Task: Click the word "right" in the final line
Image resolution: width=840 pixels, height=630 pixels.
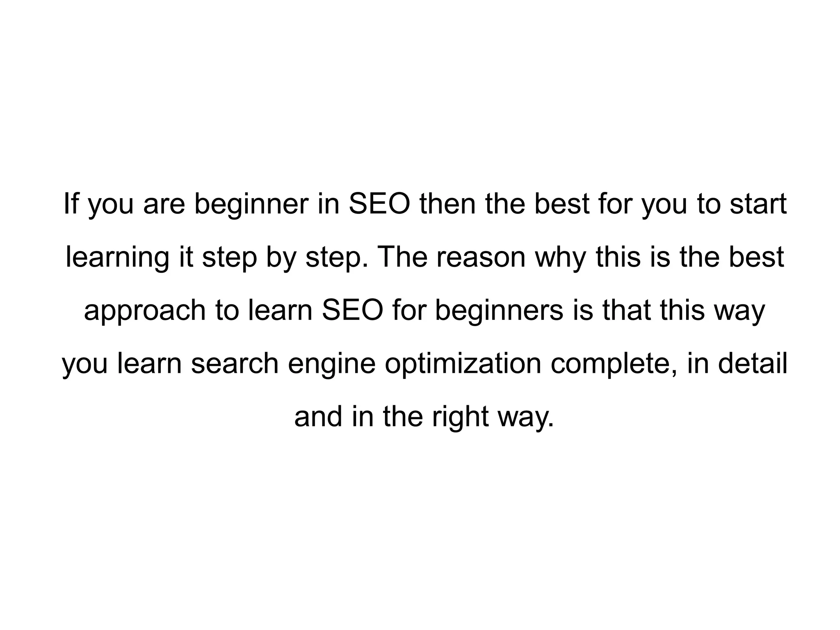Action: tap(460, 417)
